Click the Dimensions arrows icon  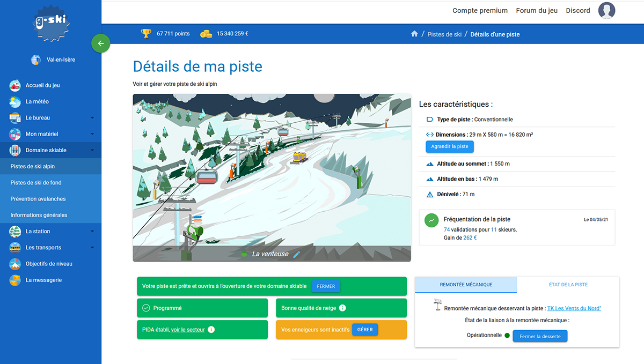(429, 135)
